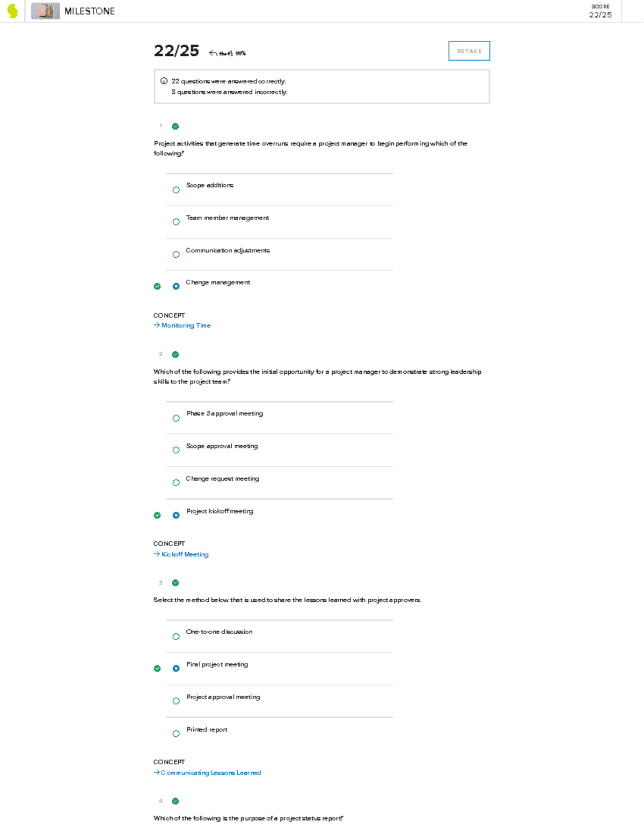Click the back arrow beside the 22/25 score
The width and height of the screenshot is (644, 834).
pos(213,53)
